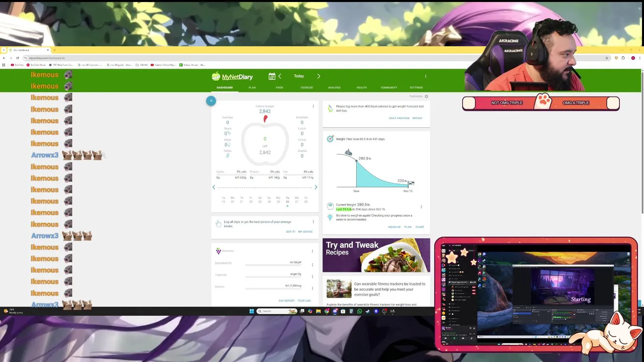Switch to the Exercise tab

(306, 87)
